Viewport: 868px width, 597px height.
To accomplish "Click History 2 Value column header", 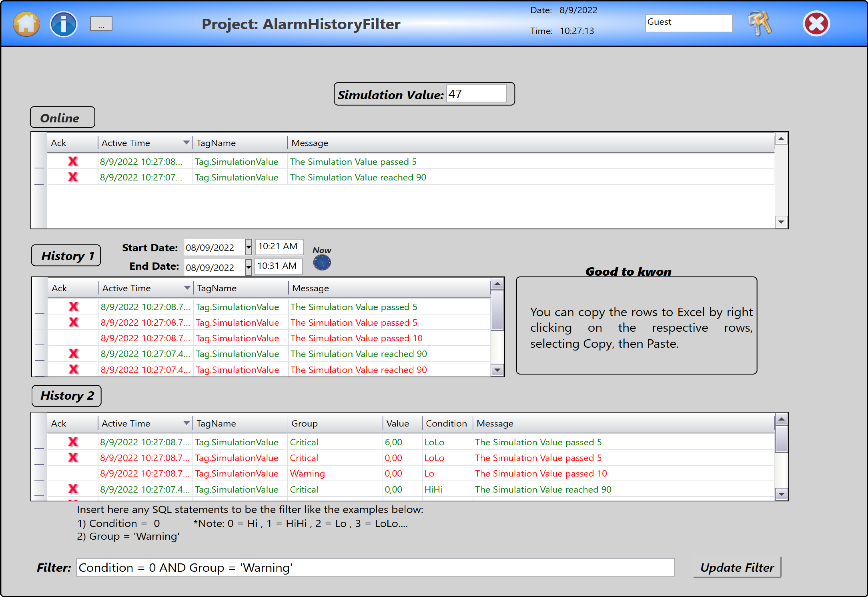I will [403, 423].
